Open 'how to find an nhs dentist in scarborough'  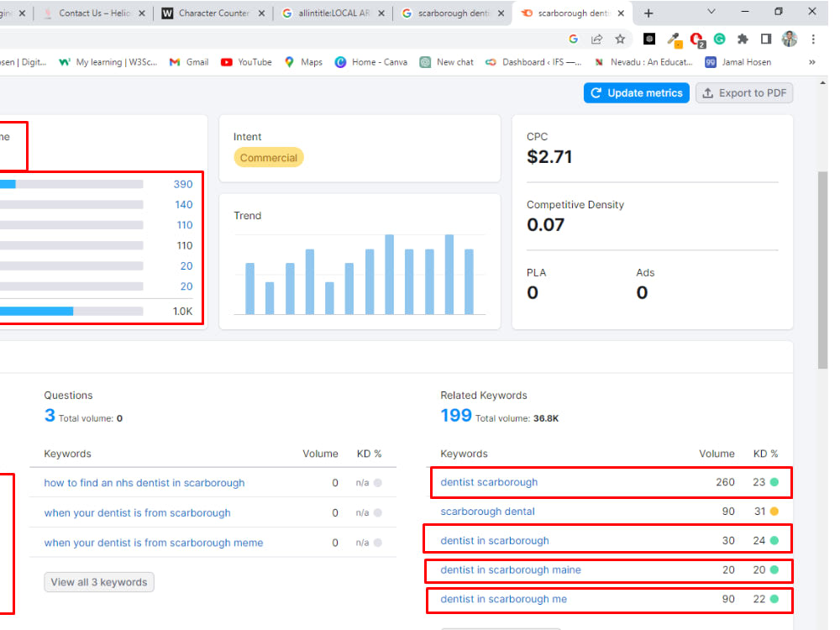point(144,483)
